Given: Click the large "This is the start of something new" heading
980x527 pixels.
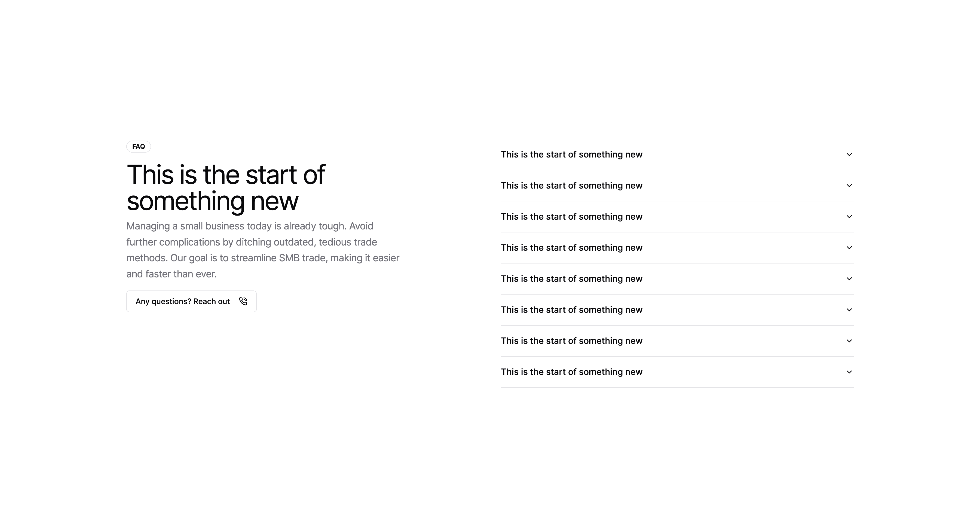Looking at the screenshot, I should [226, 188].
